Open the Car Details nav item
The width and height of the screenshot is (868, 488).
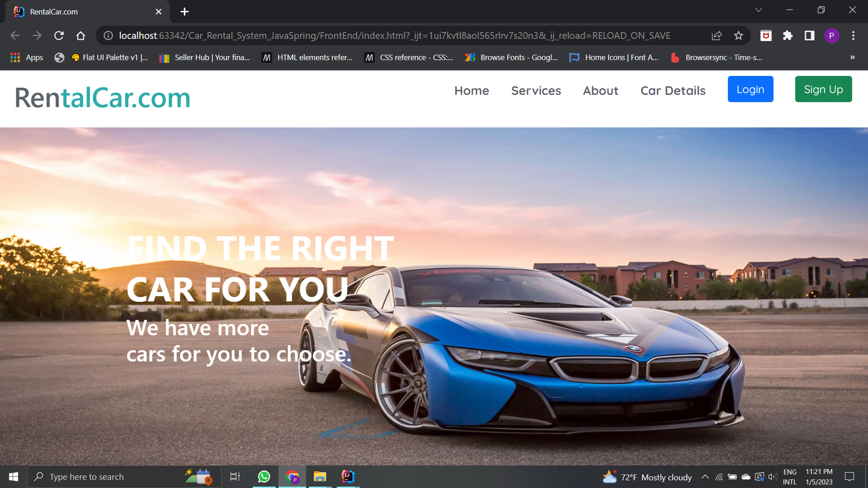tap(673, 90)
